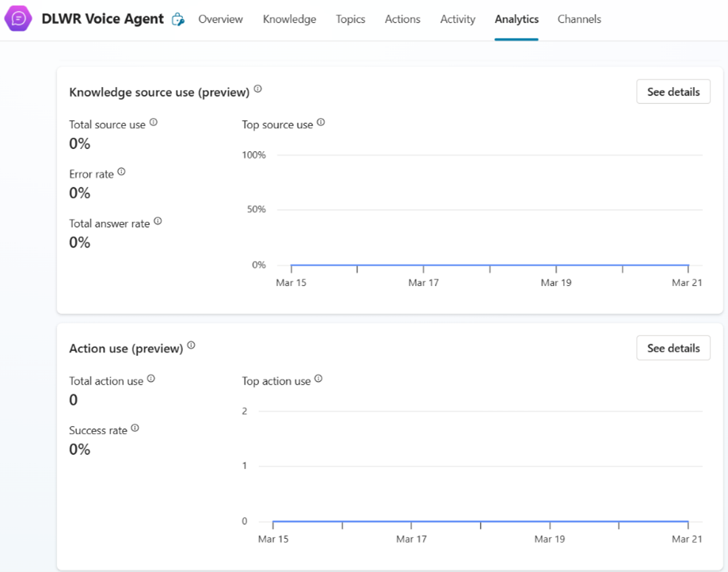Screen dimensions: 728x572
Task: Switch to the Knowledge tab
Action: click(289, 19)
